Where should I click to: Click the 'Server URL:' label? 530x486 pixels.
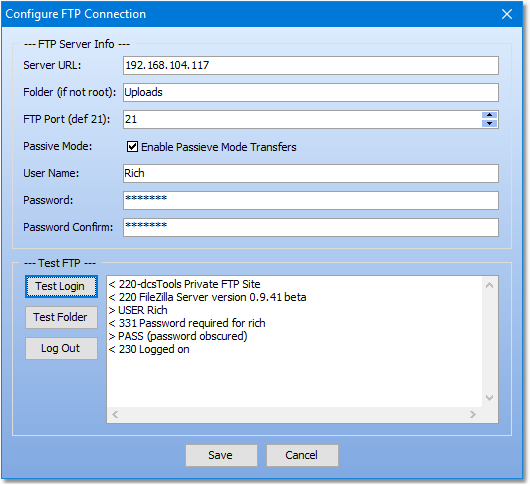point(52,65)
